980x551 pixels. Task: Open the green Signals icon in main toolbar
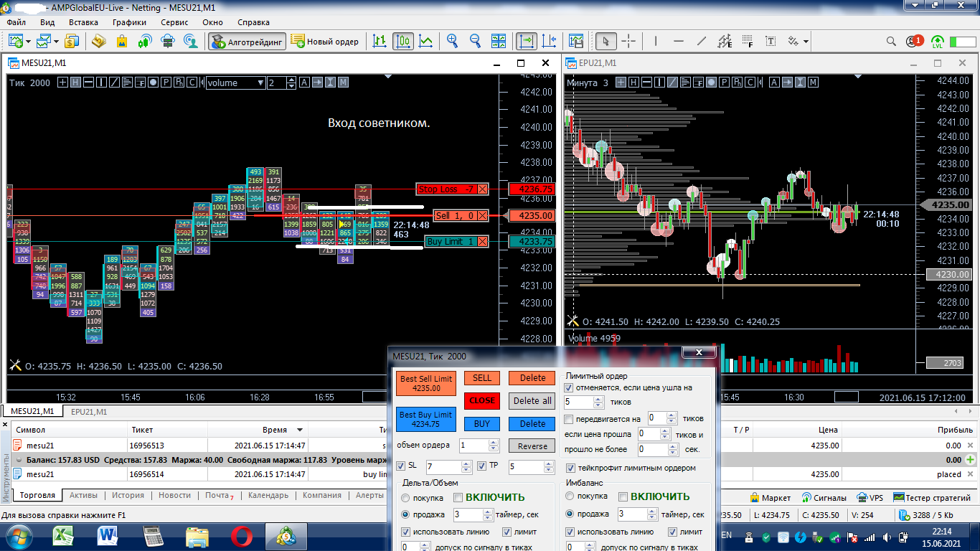click(x=145, y=41)
